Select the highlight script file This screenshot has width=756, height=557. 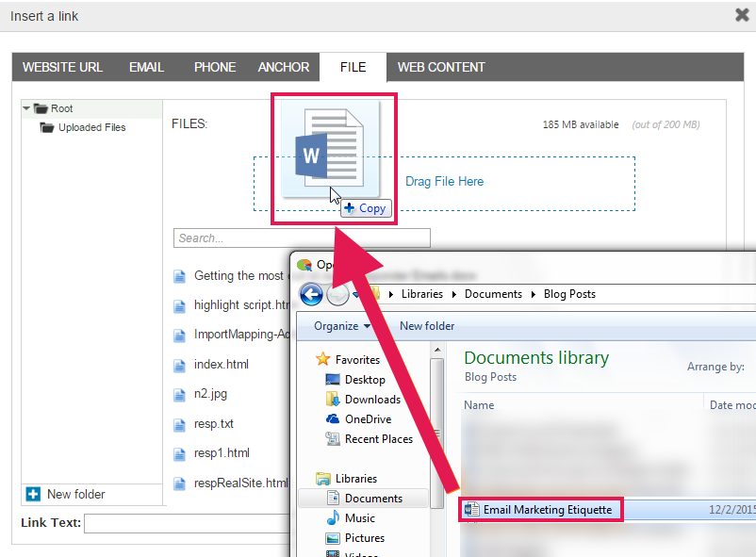coord(241,305)
